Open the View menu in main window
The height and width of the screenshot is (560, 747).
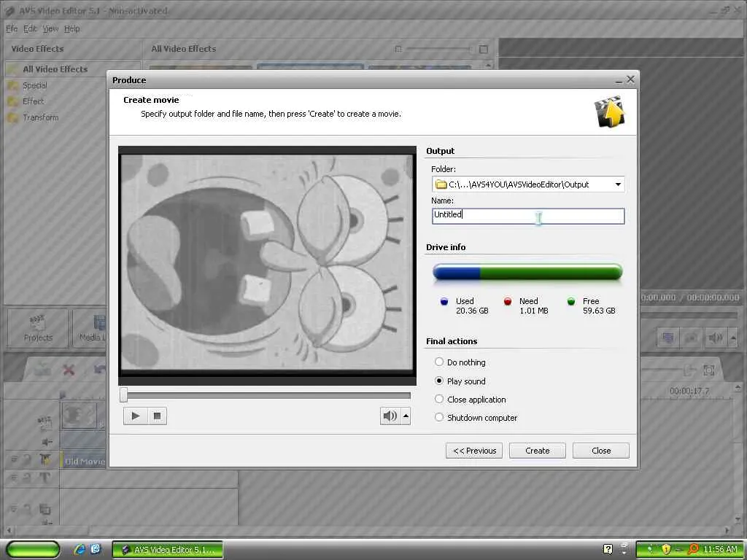(x=50, y=28)
